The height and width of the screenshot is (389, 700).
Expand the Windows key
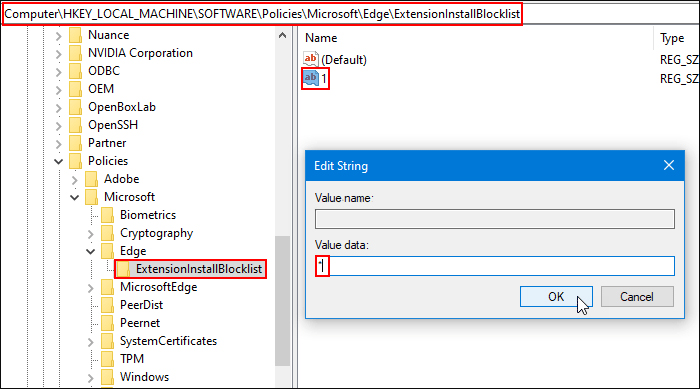(91, 378)
